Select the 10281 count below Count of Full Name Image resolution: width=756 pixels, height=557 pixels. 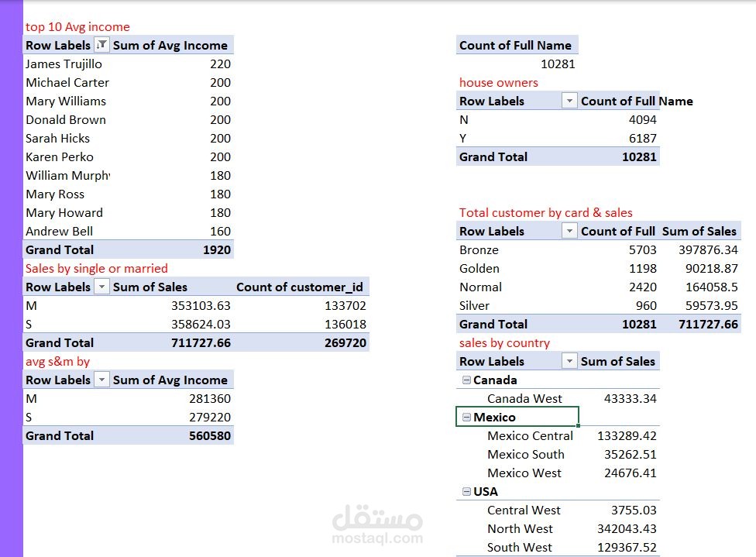point(558,64)
